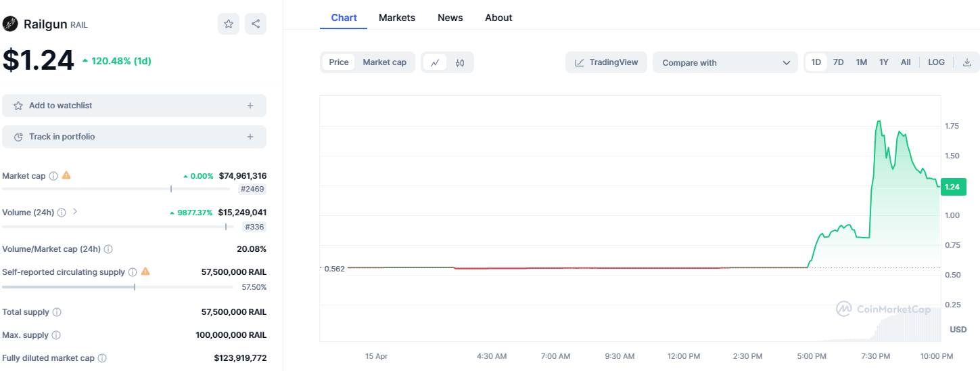Click the $123,919,772 fully diluted value
Viewport: 980px width, 371px height.
coord(240,358)
